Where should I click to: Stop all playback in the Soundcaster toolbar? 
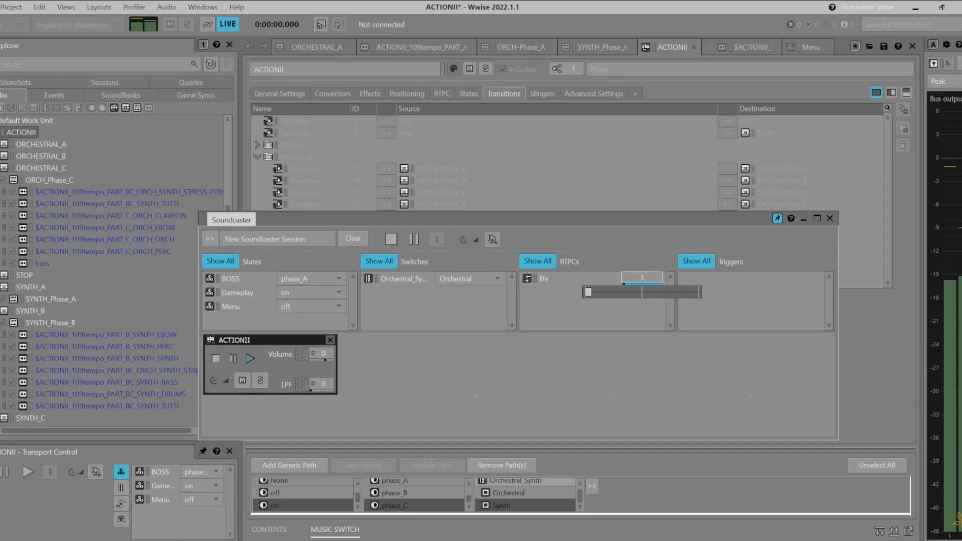pyautogui.click(x=391, y=239)
